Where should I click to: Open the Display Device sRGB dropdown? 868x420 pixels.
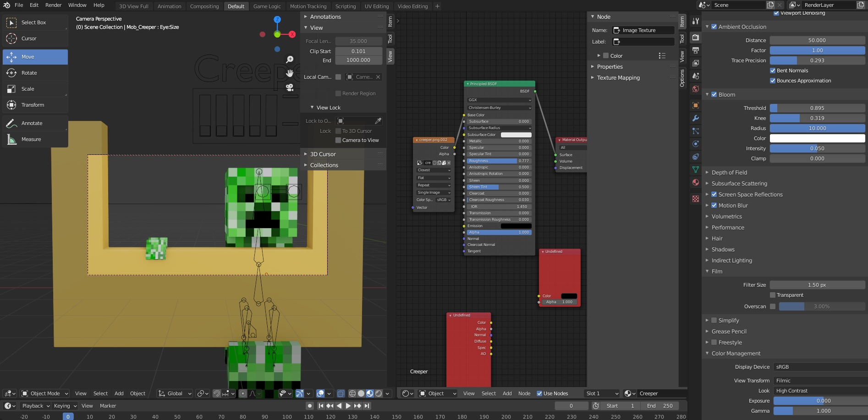point(820,367)
